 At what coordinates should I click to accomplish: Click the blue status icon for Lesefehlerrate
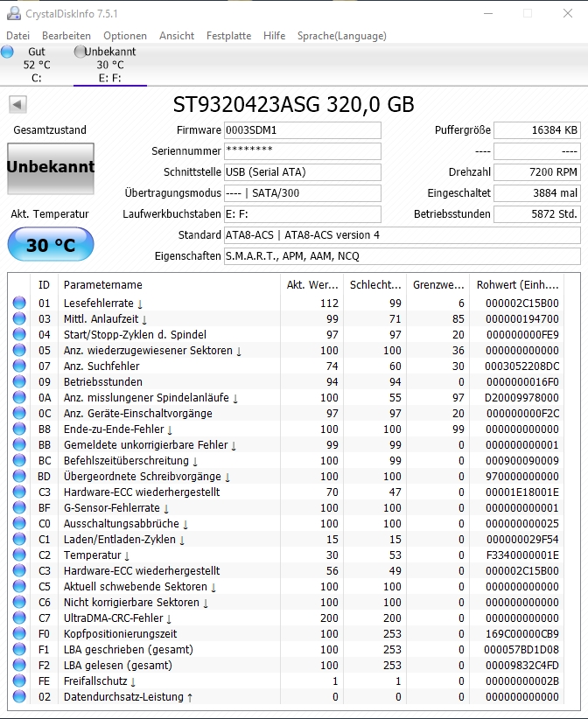[x=19, y=303]
